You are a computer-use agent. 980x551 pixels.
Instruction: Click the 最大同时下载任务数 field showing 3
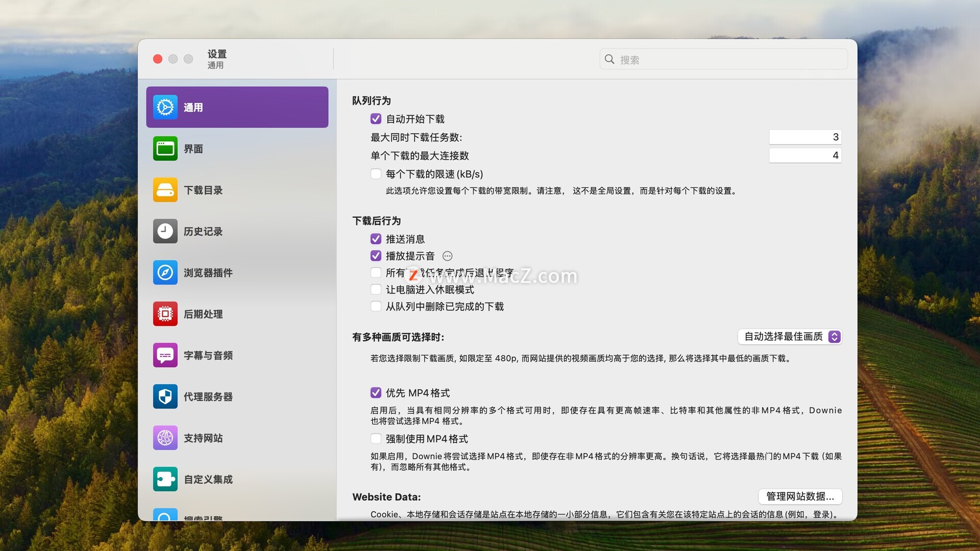point(805,137)
